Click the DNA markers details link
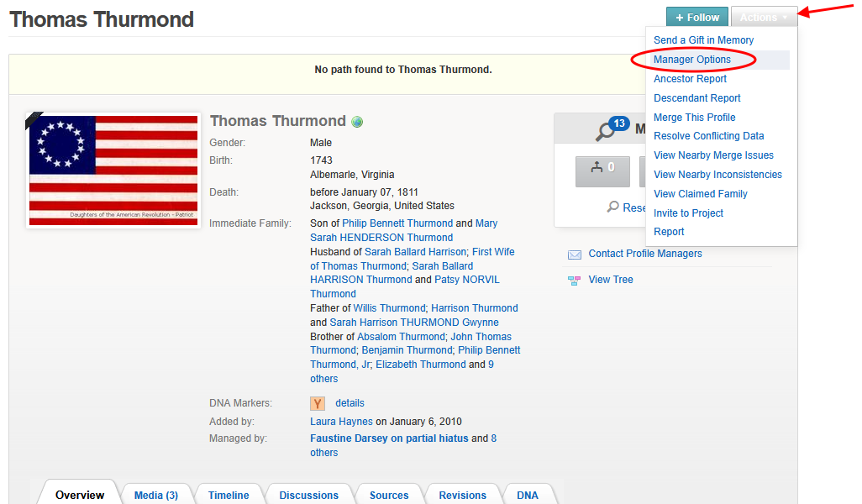Screen dimensions: 862x504 pyautogui.click(x=350, y=403)
